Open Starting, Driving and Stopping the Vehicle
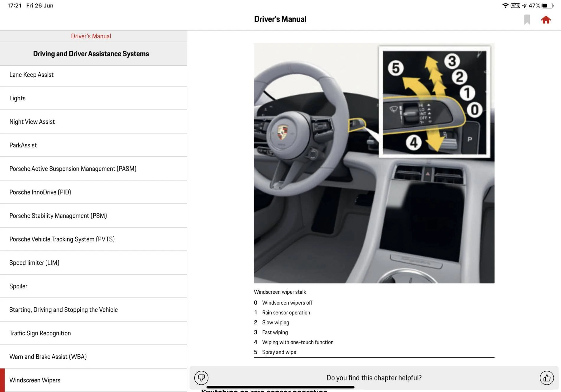561x392 pixels. 93,310
